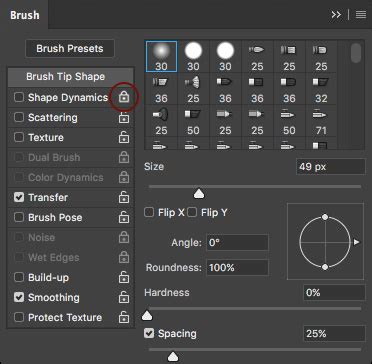Collapse the panel with double arrows

pyautogui.click(x=336, y=15)
